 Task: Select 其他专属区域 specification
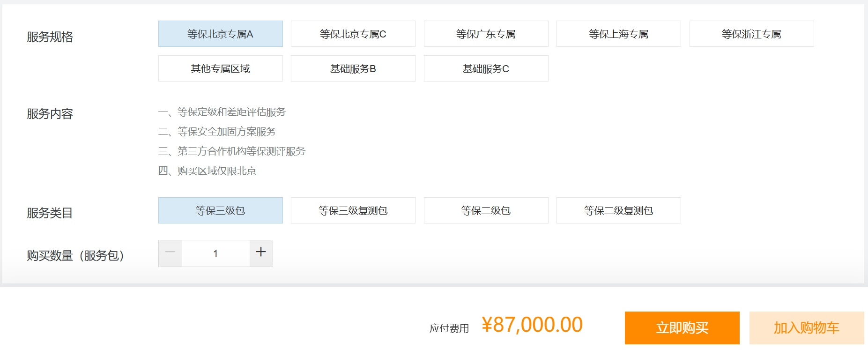tap(221, 68)
